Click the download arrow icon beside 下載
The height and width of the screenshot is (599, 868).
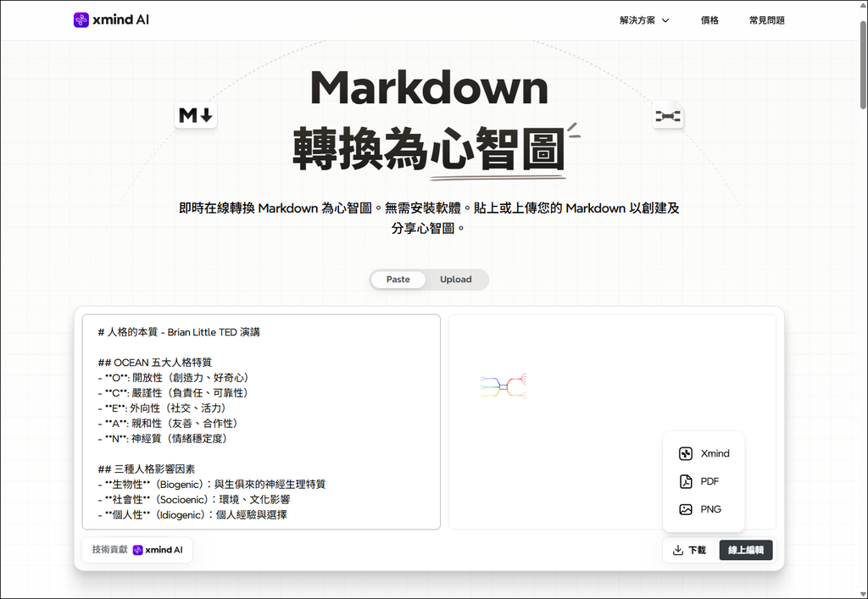tap(677, 550)
